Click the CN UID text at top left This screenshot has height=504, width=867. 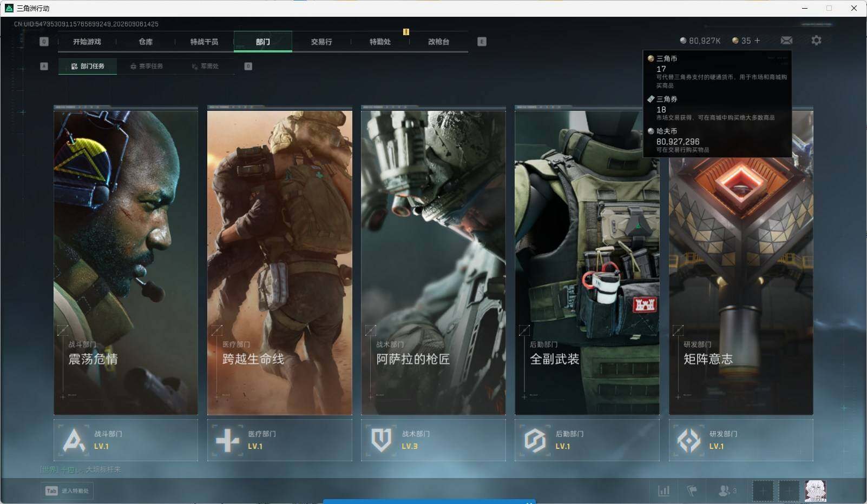coord(86,24)
